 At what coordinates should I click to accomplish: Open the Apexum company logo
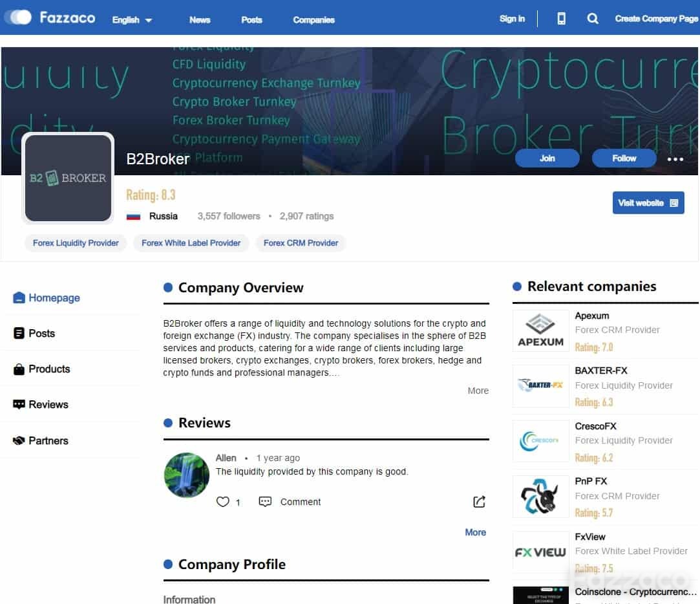540,331
